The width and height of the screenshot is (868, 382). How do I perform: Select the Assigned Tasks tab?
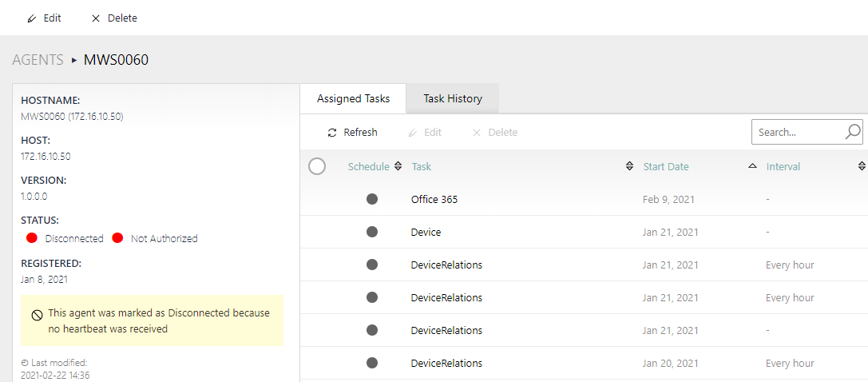pos(353,99)
